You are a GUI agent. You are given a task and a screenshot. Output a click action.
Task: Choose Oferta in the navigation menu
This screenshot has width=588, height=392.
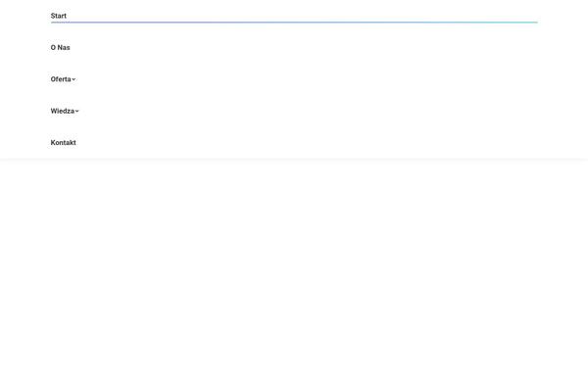tap(61, 79)
